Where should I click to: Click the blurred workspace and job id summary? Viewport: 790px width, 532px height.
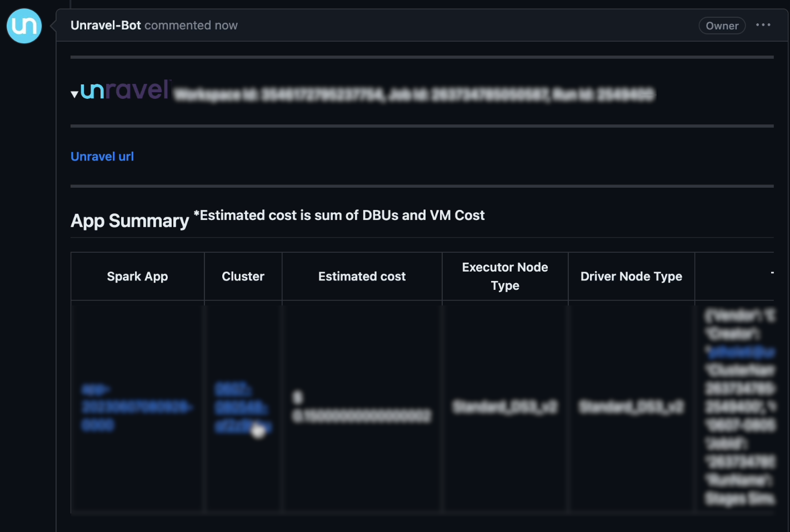click(x=414, y=95)
